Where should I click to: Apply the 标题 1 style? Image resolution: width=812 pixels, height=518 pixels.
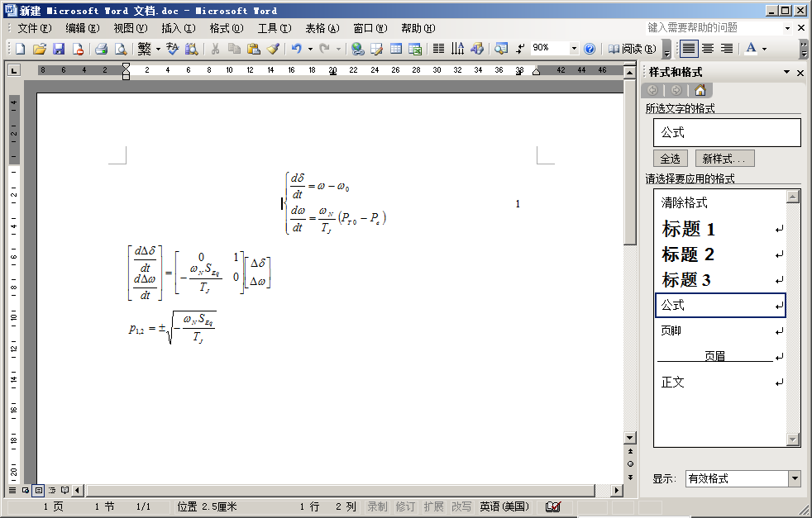click(x=720, y=229)
